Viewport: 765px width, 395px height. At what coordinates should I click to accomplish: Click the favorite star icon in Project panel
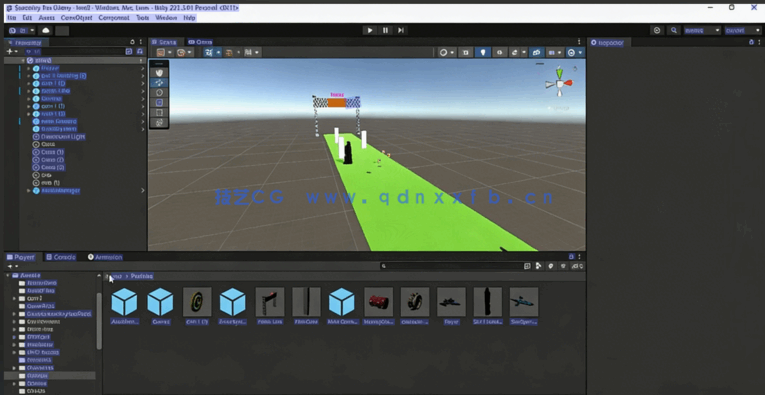(x=564, y=266)
